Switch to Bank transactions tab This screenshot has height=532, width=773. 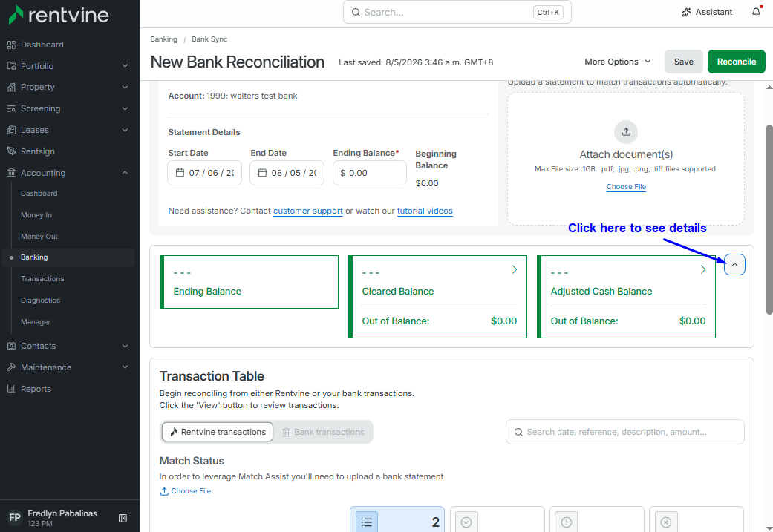tap(323, 432)
